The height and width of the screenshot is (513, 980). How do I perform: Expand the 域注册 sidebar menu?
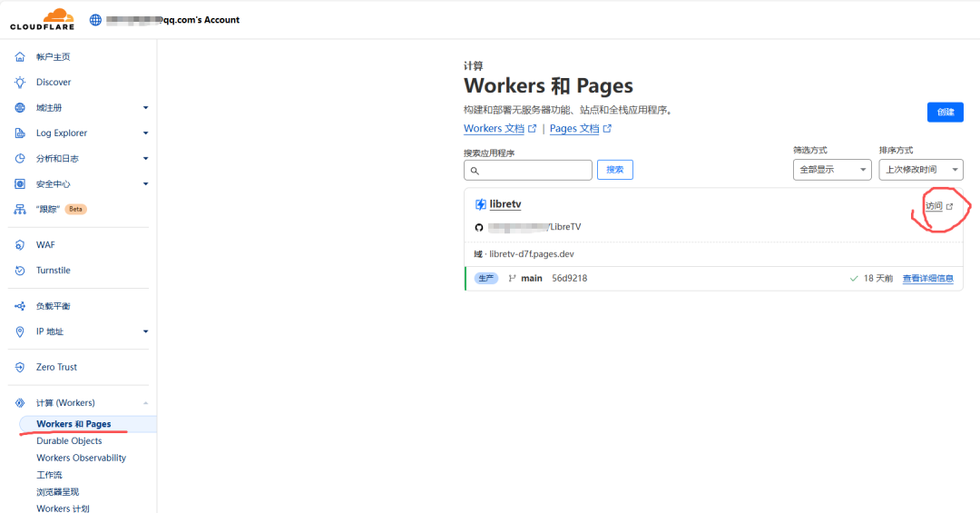pyautogui.click(x=145, y=108)
